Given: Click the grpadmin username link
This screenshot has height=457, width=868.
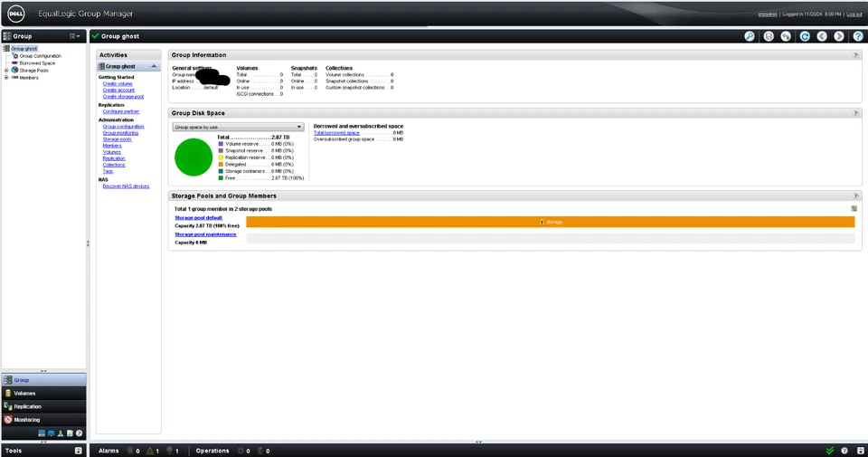Looking at the screenshot, I should [768, 14].
